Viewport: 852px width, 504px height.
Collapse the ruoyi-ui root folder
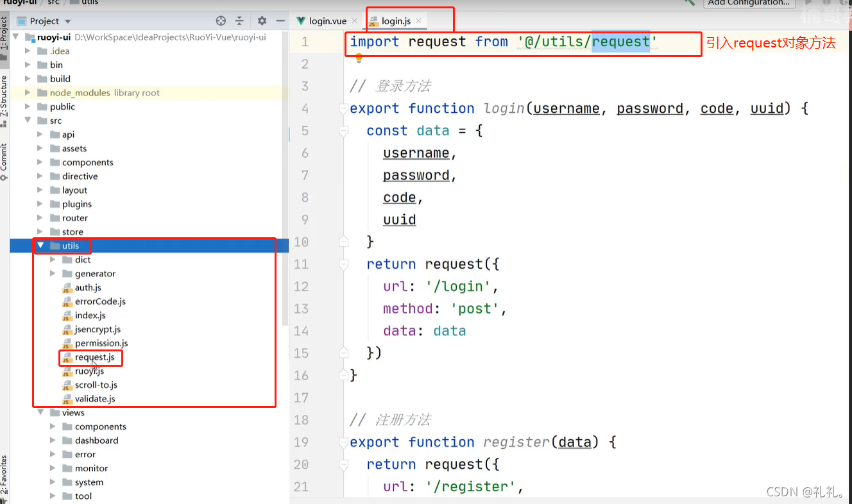click(16, 37)
